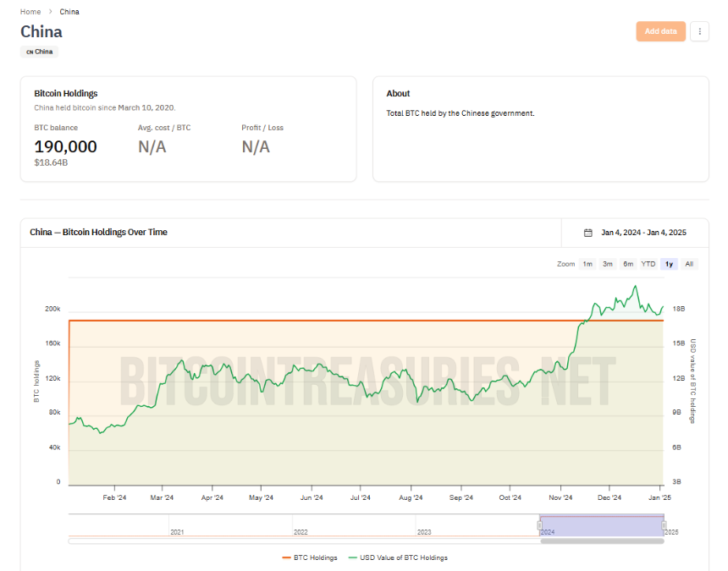Viewport: 728px width, 571px height.
Task: Switch chart zoom to YTD
Action: (648, 264)
